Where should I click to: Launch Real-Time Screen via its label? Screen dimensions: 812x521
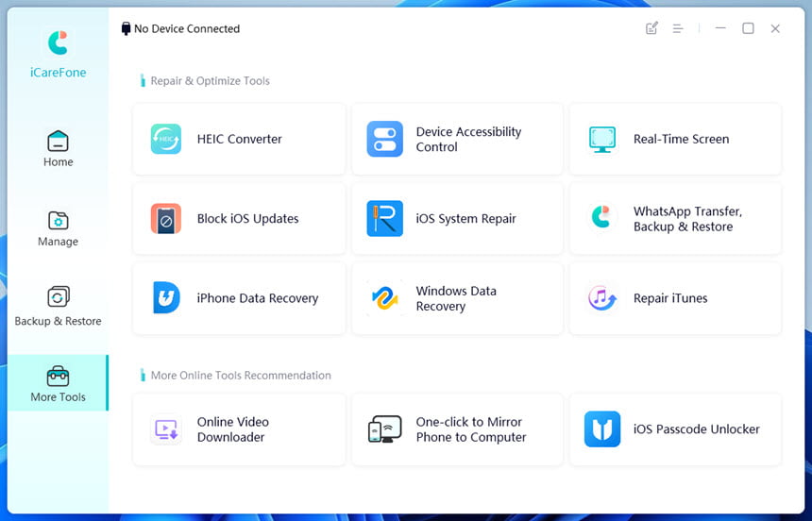click(x=681, y=139)
